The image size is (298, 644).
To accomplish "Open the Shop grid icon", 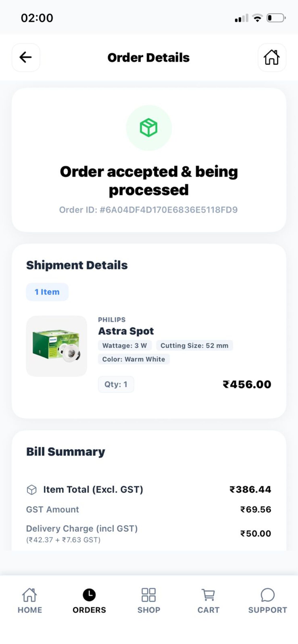I will click(149, 595).
